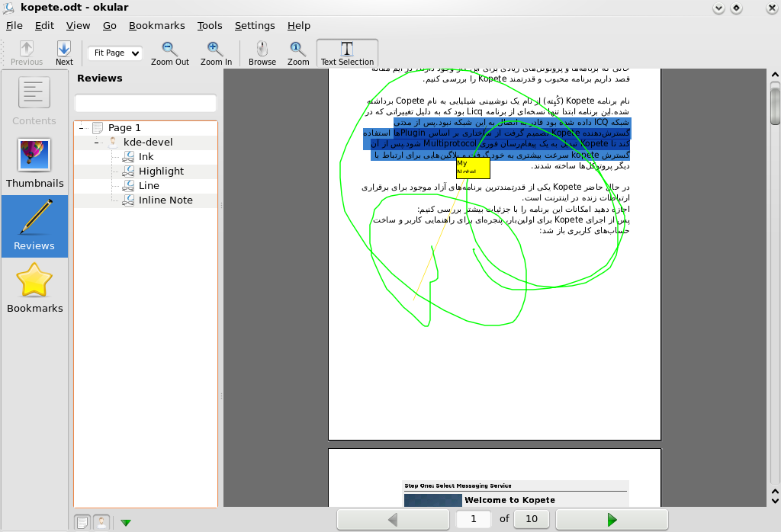Open the Go menu
The image size is (781, 532).
110,25
